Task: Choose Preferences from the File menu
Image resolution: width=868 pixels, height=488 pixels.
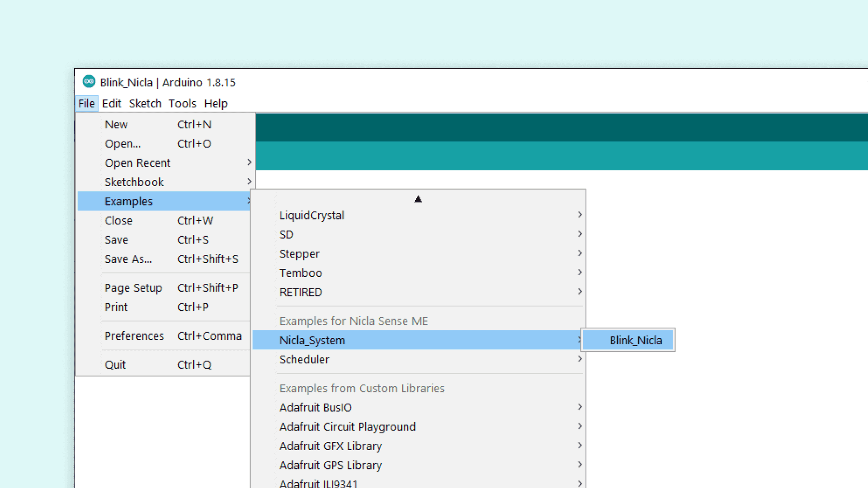Action: click(134, 336)
